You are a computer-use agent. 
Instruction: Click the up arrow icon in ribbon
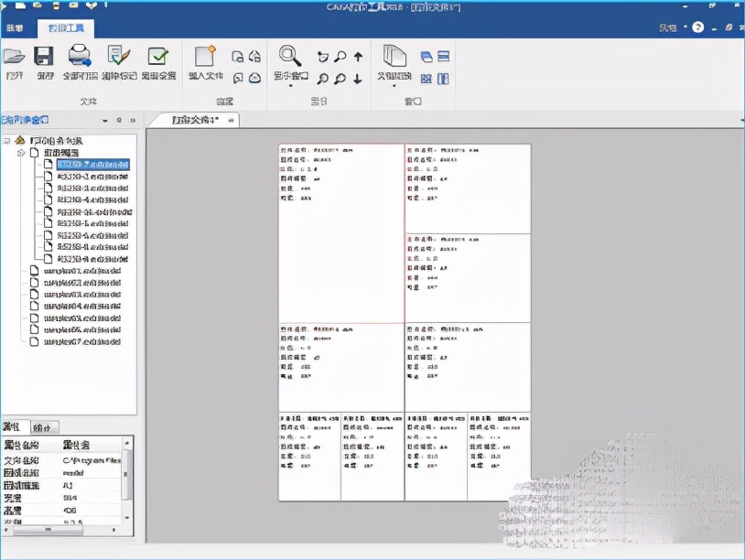pos(358,57)
